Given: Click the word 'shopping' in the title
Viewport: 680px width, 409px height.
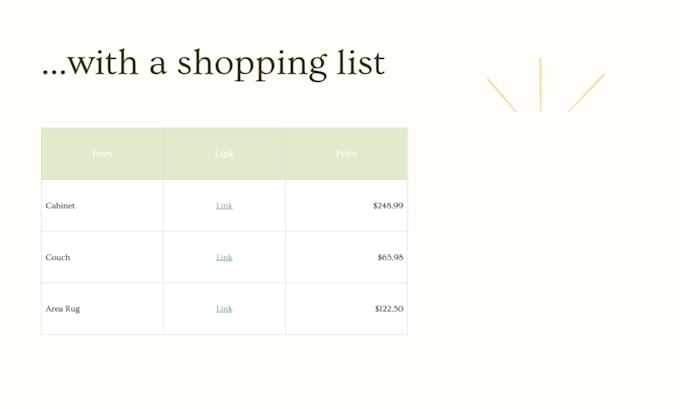Looking at the screenshot, I should 252,65.
